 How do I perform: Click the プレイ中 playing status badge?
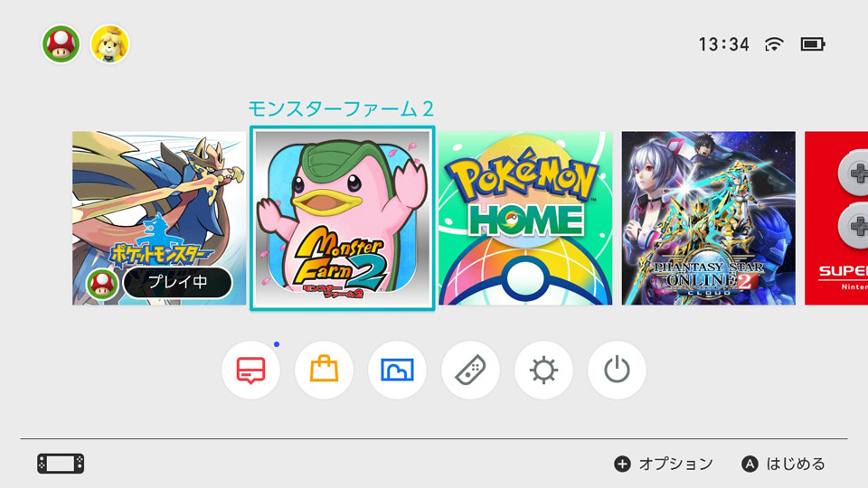click(177, 282)
